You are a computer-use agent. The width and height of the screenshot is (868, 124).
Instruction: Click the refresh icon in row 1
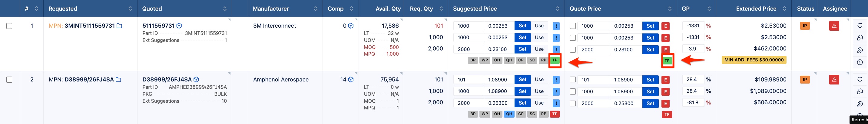click(x=860, y=26)
